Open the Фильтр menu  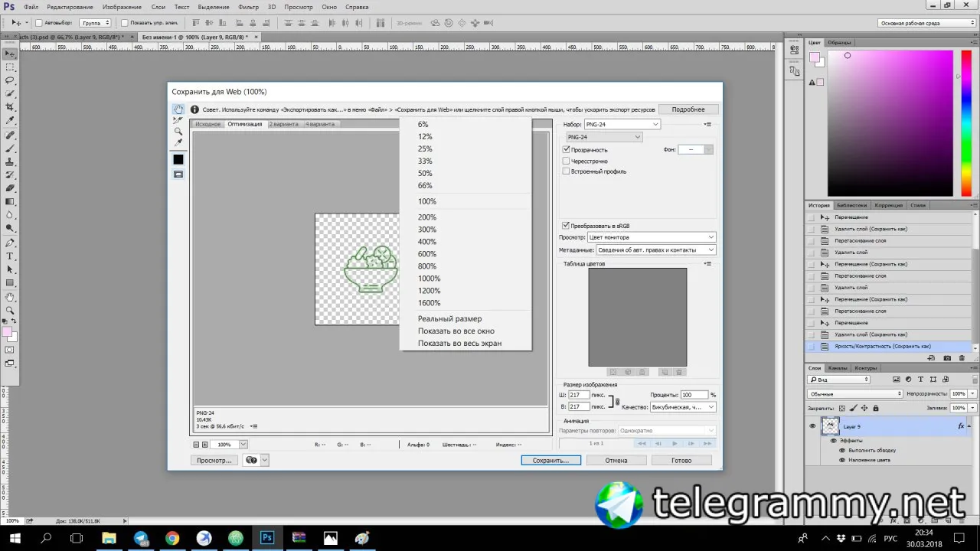pyautogui.click(x=248, y=7)
